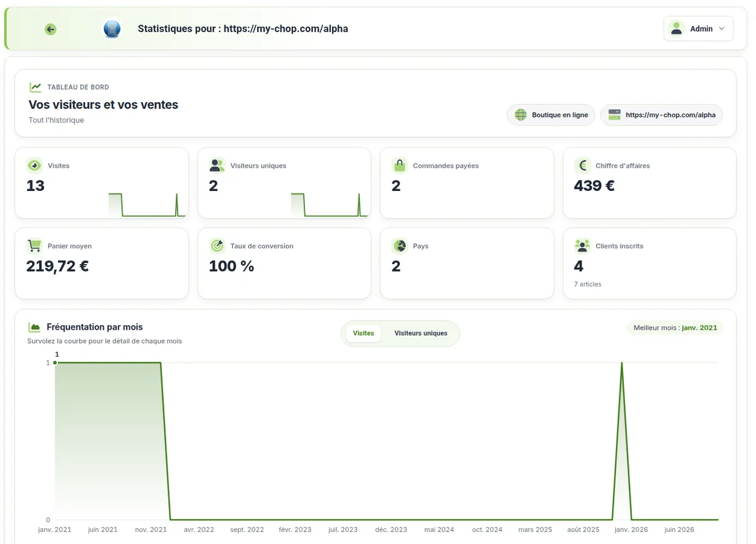Click the Tableau de bord chart icon
This screenshot has width=756, height=544.
click(x=35, y=87)
